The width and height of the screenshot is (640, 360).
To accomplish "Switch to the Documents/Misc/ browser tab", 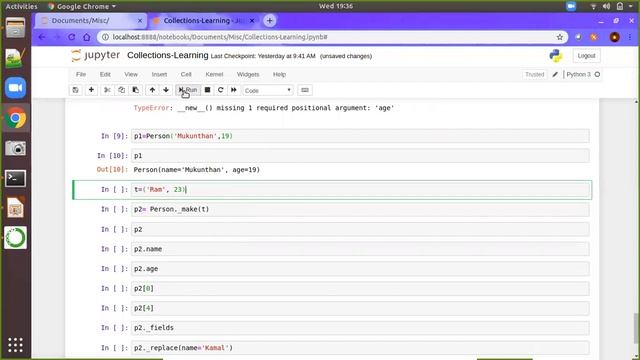I will [x=91, y=21].
